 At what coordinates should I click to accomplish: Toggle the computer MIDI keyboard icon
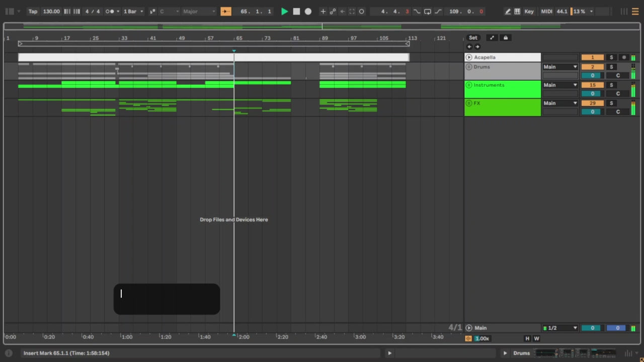[x=517, y=12]
